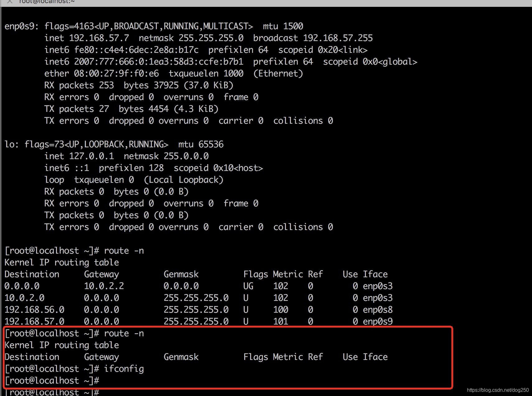
Task: Click inet6 address fe80::c4e4:6dec:2e8a:b17c
Action: point(136,50)
